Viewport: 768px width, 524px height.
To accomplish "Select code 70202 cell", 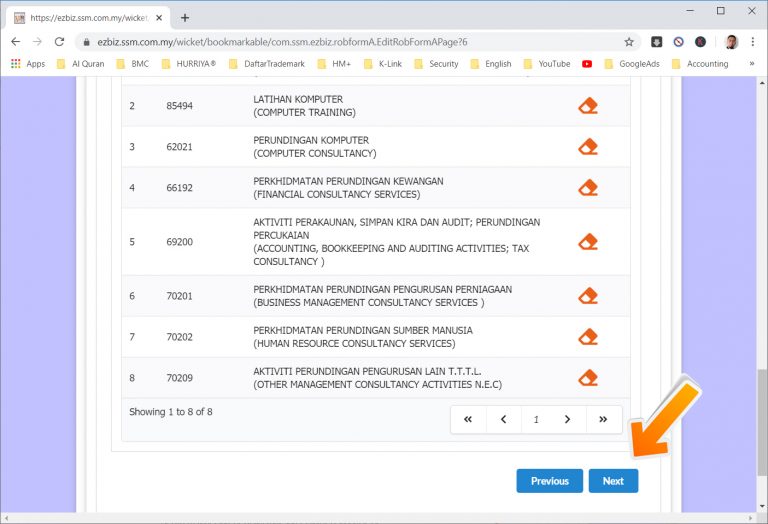I will tap(179, 337).
